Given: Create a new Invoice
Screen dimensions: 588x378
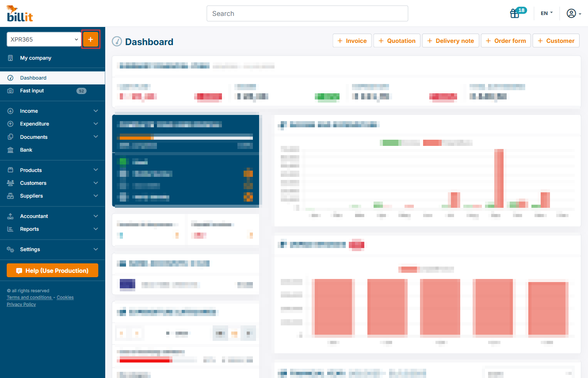Looking at the screenshot, I should (352, 41).
